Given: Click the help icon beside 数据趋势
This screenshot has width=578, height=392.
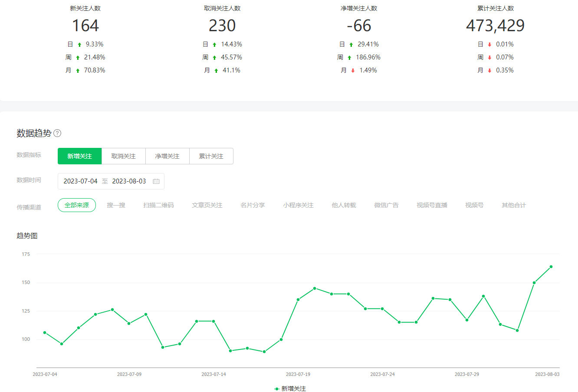Looking at the screenshot, I should point(57,133).
